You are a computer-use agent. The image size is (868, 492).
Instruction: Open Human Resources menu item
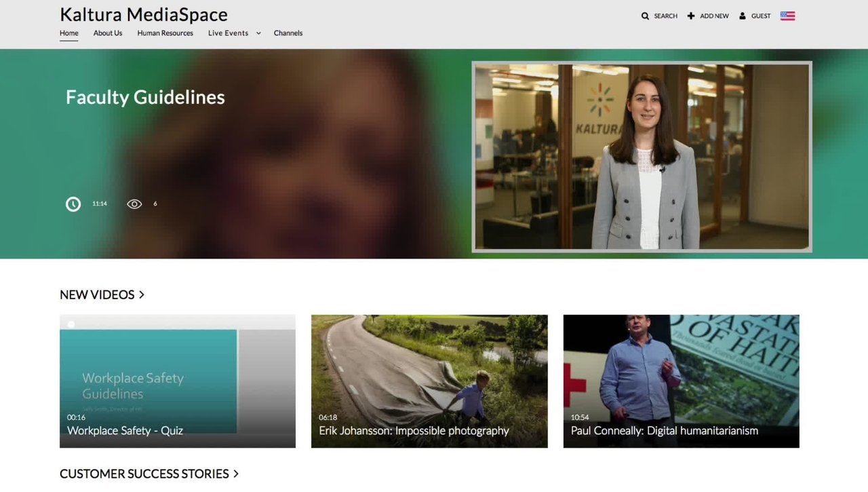point(165,33)
